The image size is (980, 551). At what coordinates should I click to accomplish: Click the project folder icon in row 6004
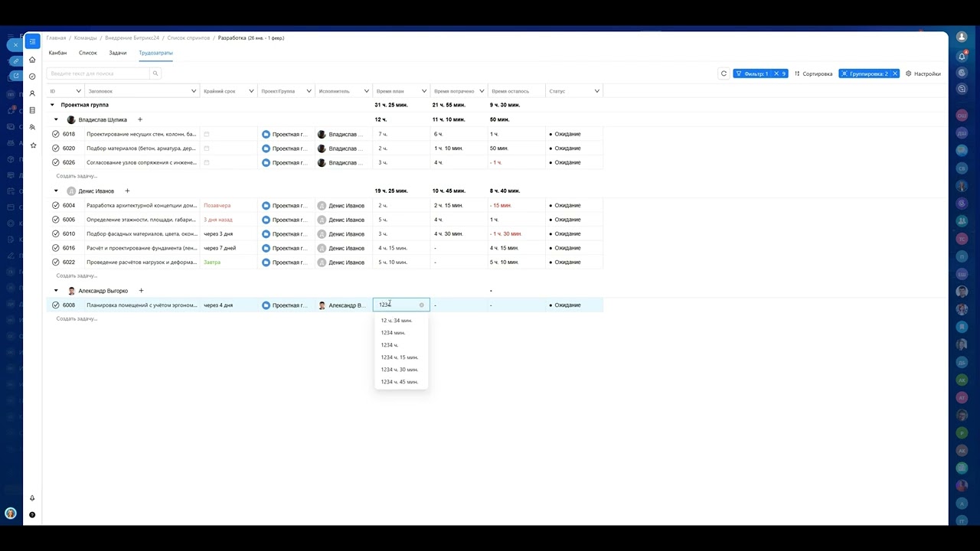click(x=266, y=205)
